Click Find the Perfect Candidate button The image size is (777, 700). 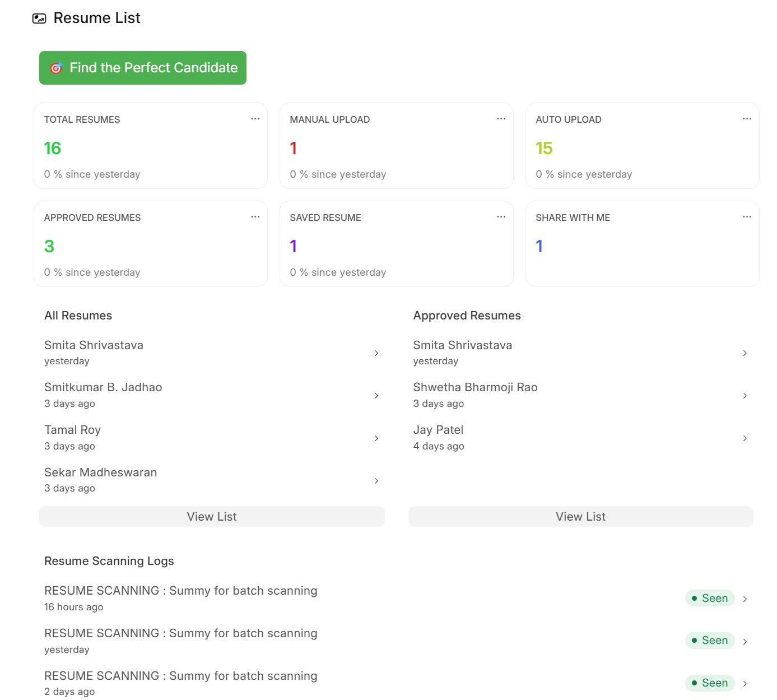pyautogui.click(x=143, y=68)
